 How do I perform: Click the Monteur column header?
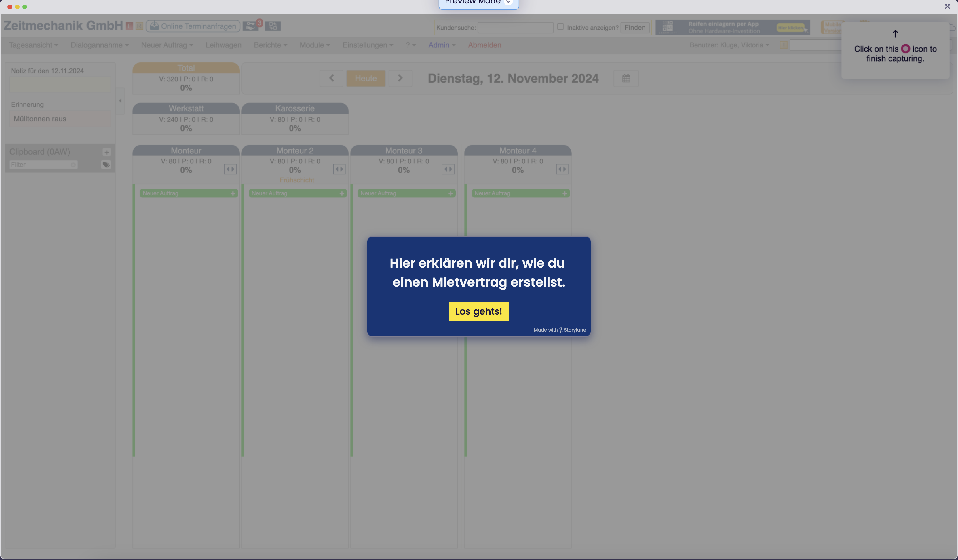[186, 151]
